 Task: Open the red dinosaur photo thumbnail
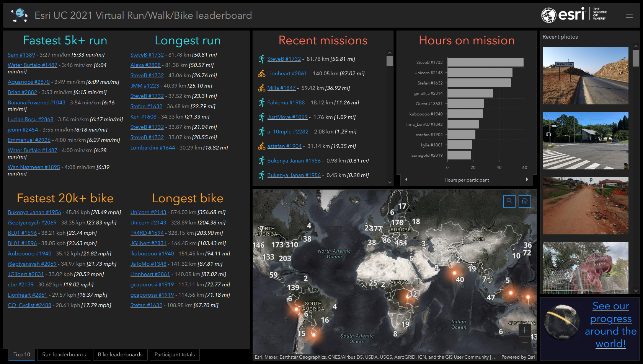pos(586,268)
